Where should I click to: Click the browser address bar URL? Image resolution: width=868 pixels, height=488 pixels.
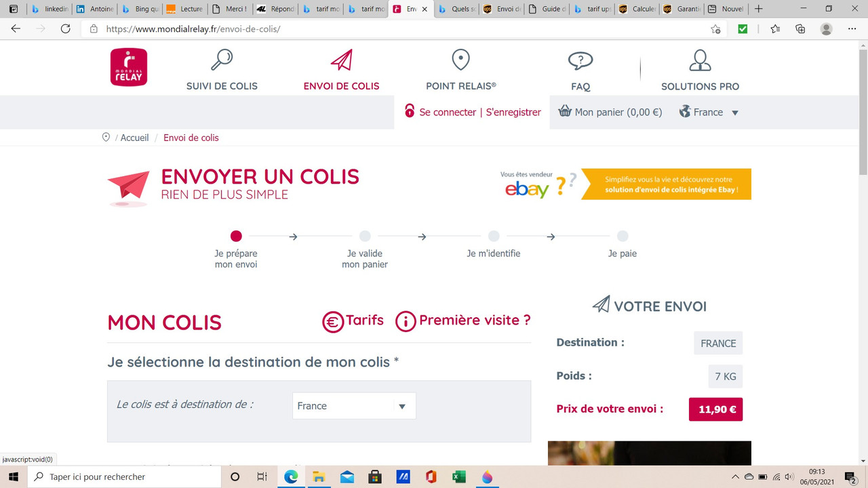(193, 29)
